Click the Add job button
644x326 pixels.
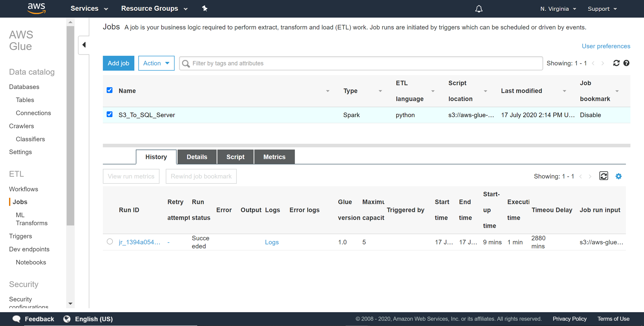(x=118, y=63)
